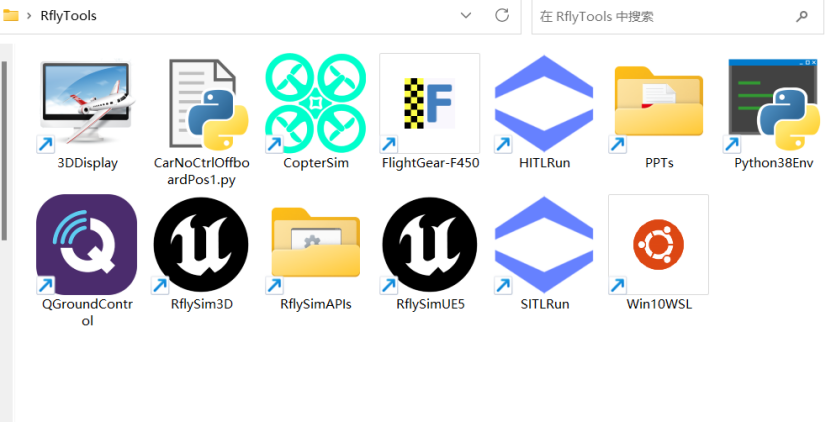Click the 3DDisplay file name label
831x422 pixels.
pos(87,163)
